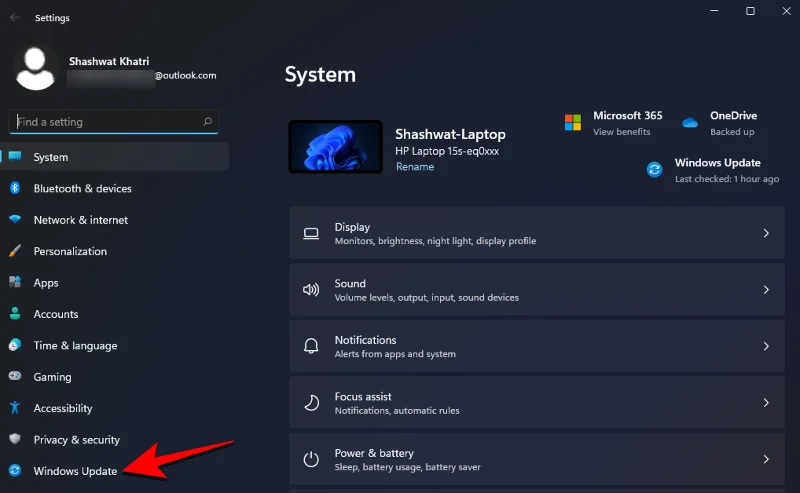Click the outlook.com email address text

[185, 76]
